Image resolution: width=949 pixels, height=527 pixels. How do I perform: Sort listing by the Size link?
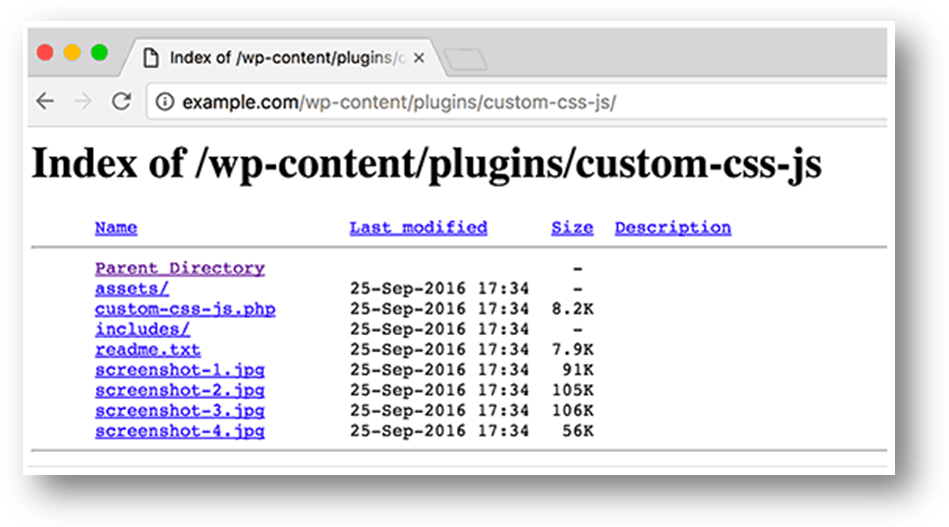(x=572, y=227)
